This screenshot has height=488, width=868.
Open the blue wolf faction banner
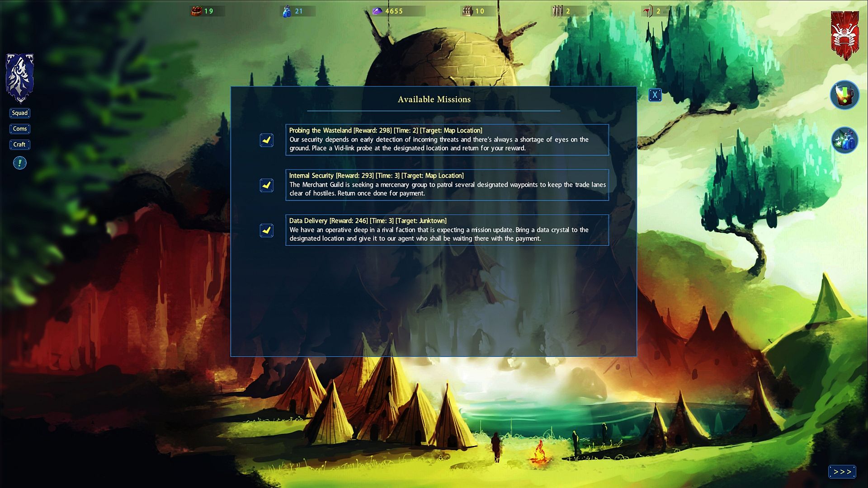tap(20, 79)
